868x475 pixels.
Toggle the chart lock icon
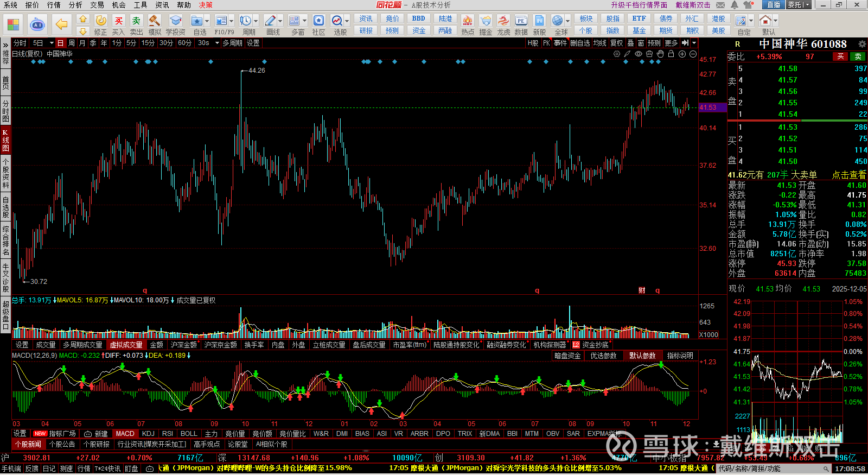click(x=671, y=54)
